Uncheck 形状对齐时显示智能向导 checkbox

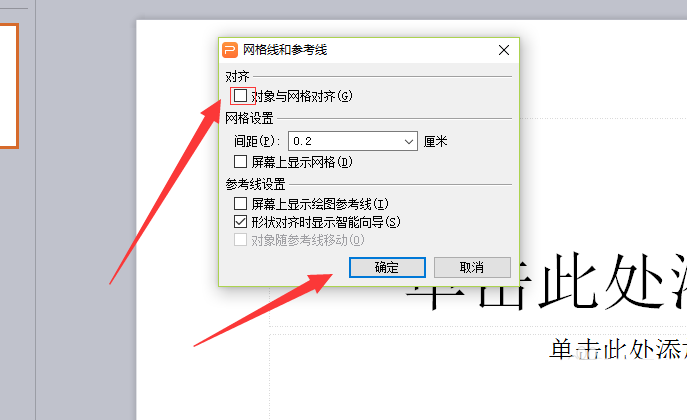point(240,222)
